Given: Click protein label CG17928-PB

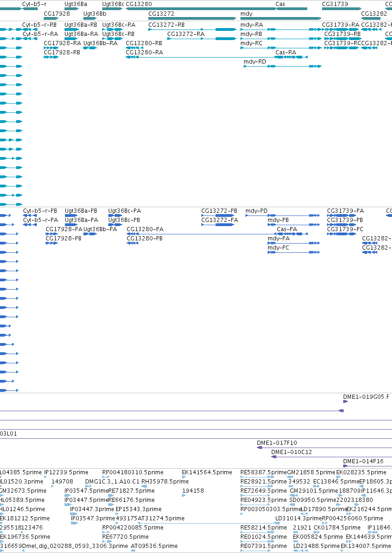Looking at the screenshot, I should point(64,238).
